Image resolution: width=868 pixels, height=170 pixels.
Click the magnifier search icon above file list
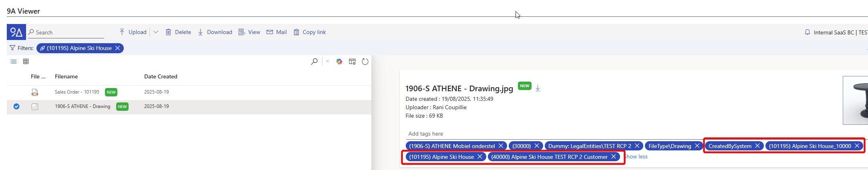(x=314, y=62)
